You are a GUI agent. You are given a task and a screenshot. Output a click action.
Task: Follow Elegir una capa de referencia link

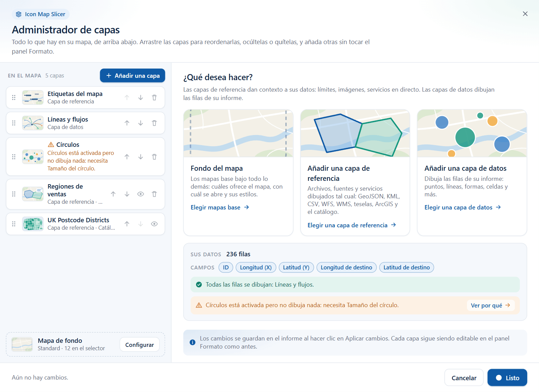[x=352, y=225]
